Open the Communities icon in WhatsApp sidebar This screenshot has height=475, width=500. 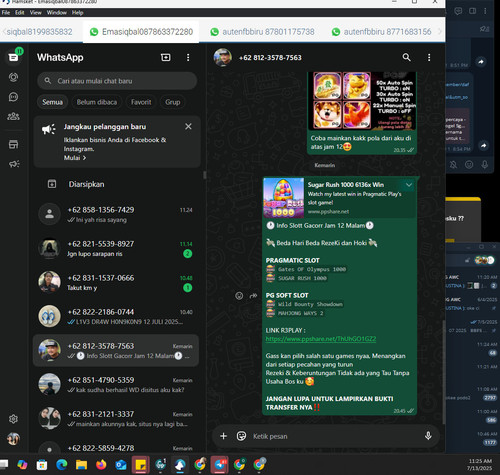pyautogui.click(x=13, y=116)
